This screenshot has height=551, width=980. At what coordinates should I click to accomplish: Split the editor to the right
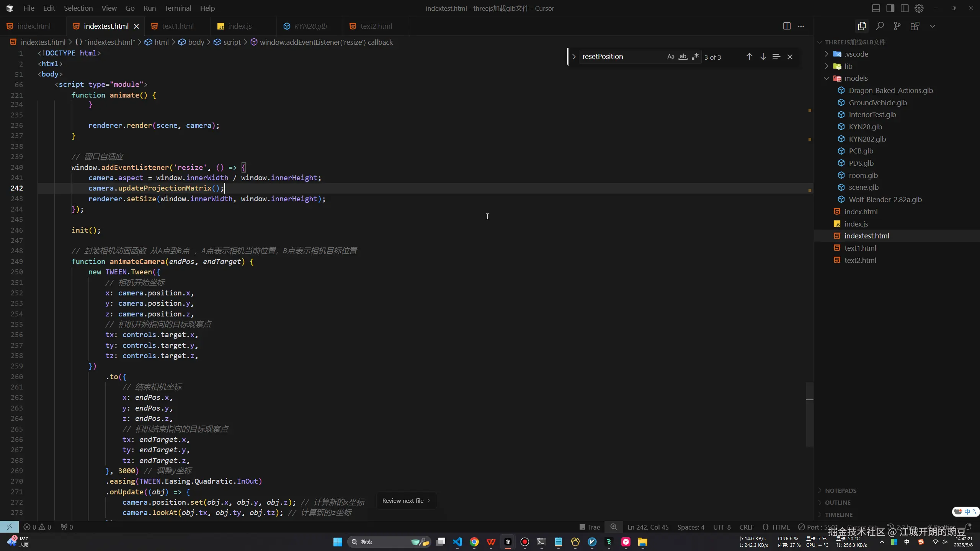coord(787,26)
